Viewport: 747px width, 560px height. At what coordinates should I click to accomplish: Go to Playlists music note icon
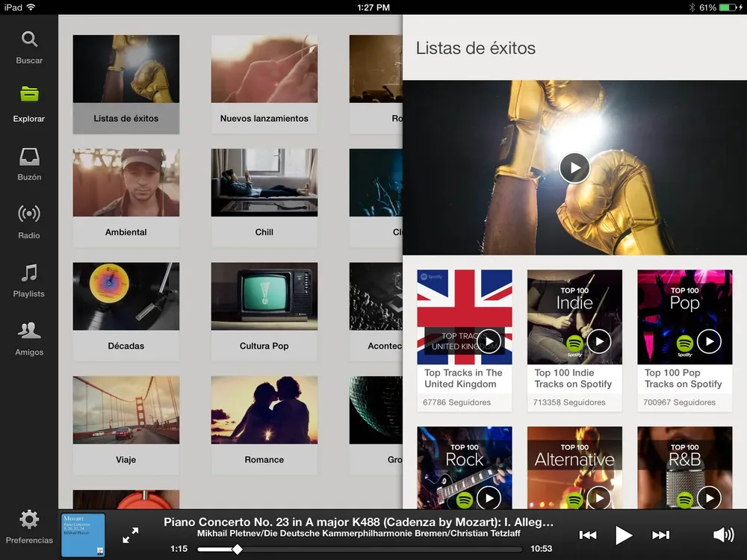coord(29,273)
